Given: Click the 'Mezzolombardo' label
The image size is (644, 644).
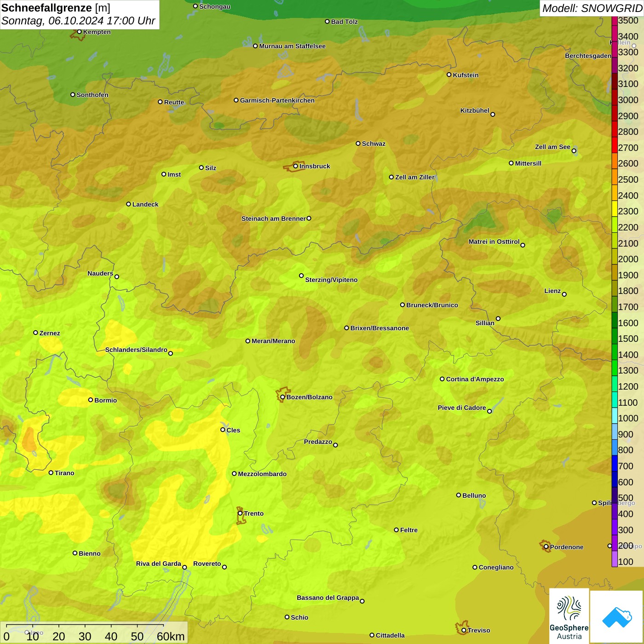Looking at the screenshot, I should point(262,474).
